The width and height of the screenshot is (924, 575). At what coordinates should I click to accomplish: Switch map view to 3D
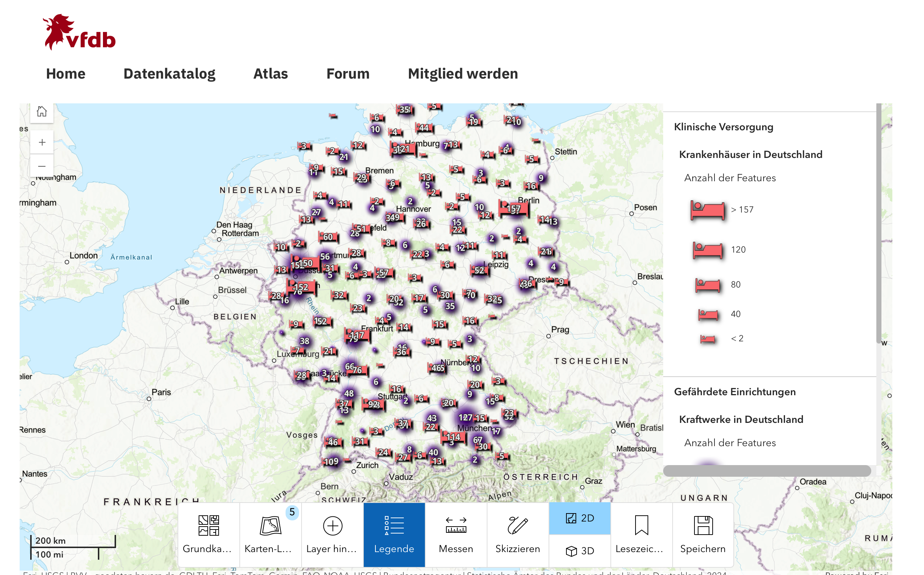tap(580, 551)
